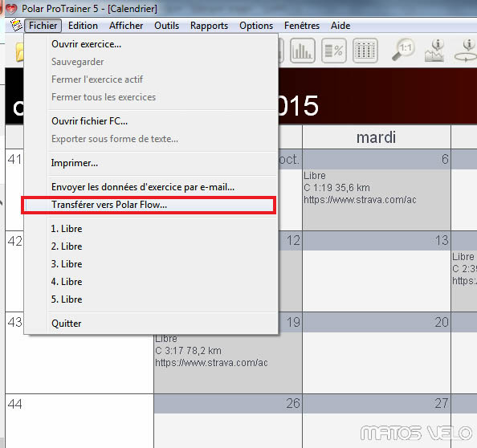Click the strava link on the 6th
Image resolution: width=477 pixels, height=448 pixels.
[360, 200]
